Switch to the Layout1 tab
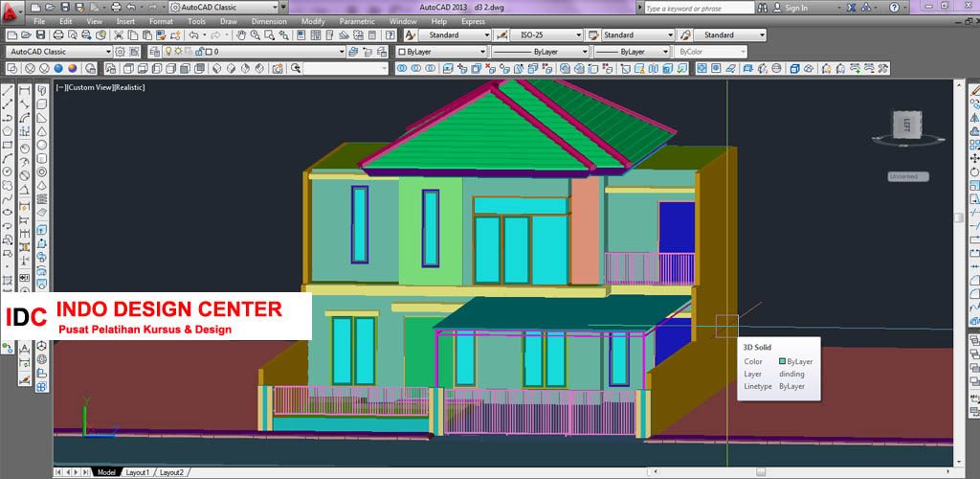 138,472
